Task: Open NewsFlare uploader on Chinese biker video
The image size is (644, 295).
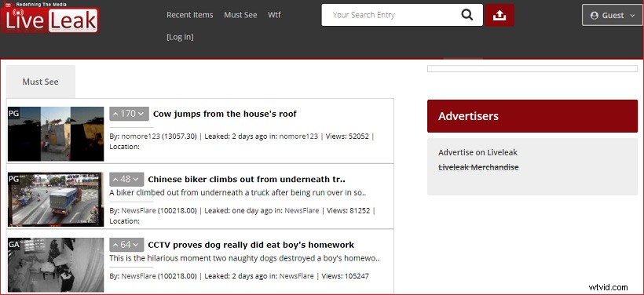Action: tap(138, 210)
